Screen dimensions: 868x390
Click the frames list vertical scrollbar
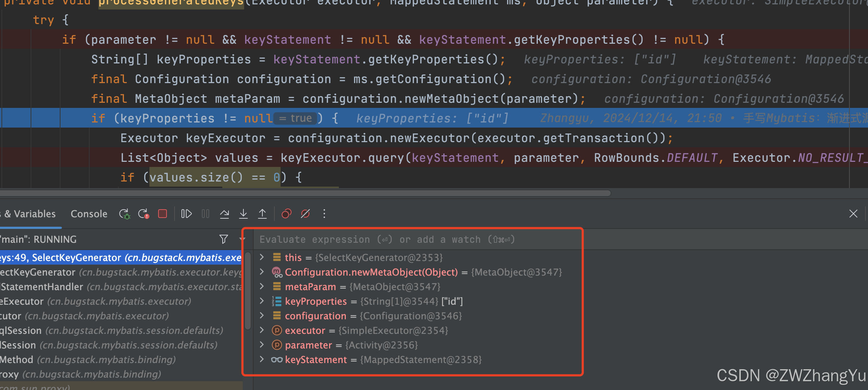pos(248,290)
